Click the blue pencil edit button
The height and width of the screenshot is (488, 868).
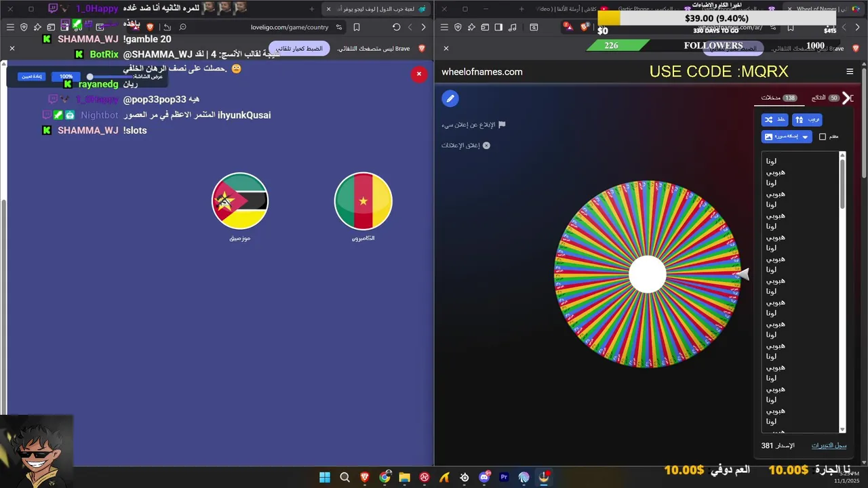[x=450, y=98]
